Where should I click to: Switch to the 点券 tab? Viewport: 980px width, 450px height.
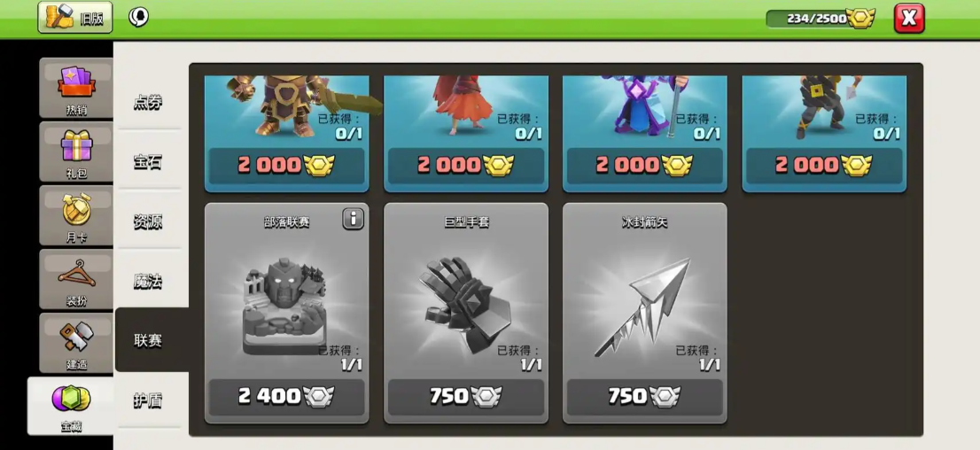pos(148,103)
